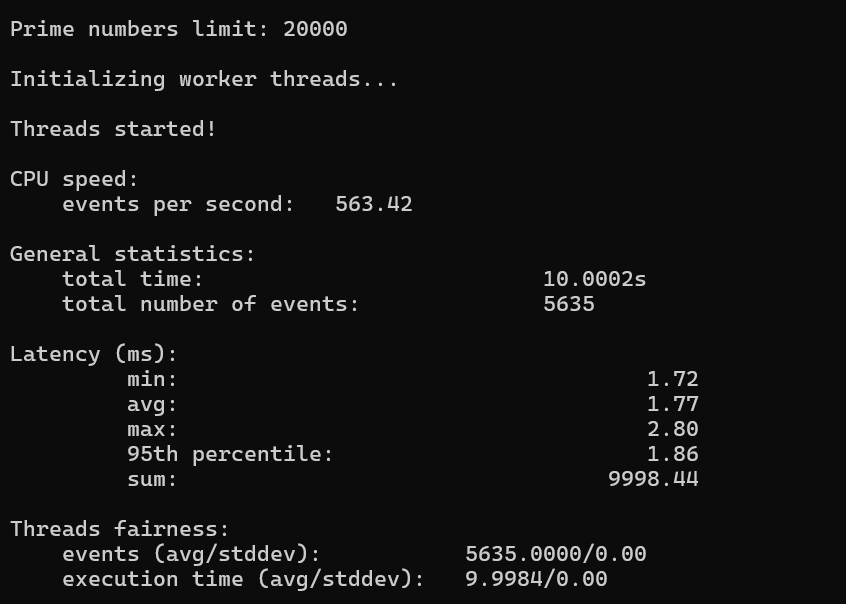Select the 95th percentile value 1.86
This screenshot has width=846, height=604.
pos(673,454)
